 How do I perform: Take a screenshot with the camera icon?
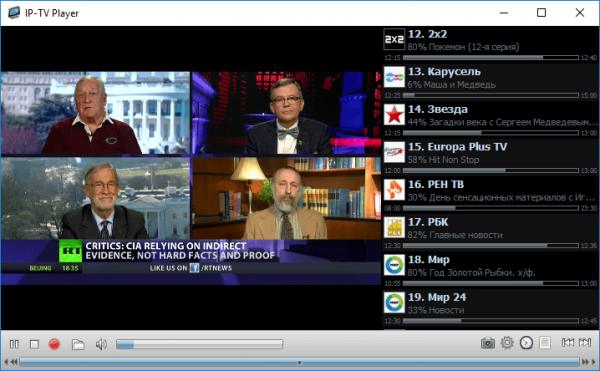(488, 343)
